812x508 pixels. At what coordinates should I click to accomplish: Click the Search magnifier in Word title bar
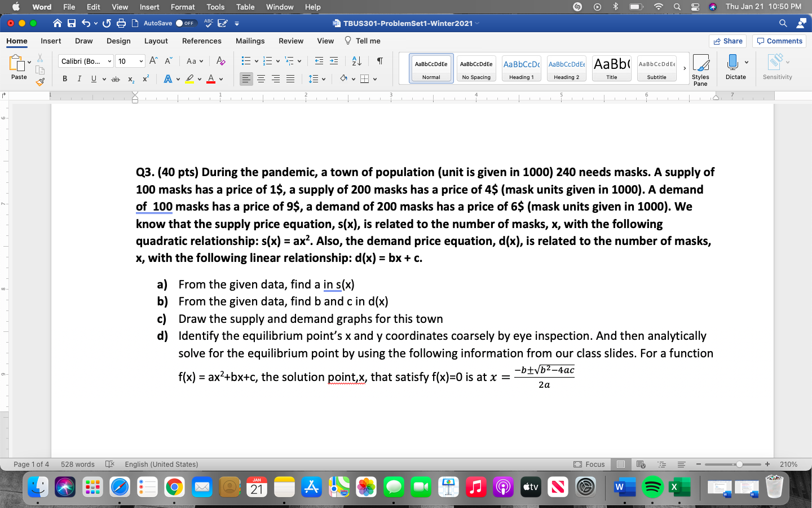pos(783,23)
